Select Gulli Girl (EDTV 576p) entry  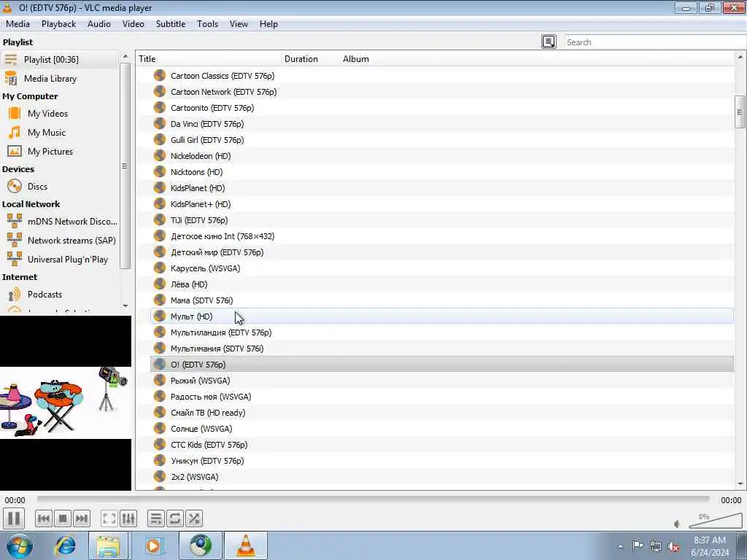pyautogui.click(x=441, y=140)
